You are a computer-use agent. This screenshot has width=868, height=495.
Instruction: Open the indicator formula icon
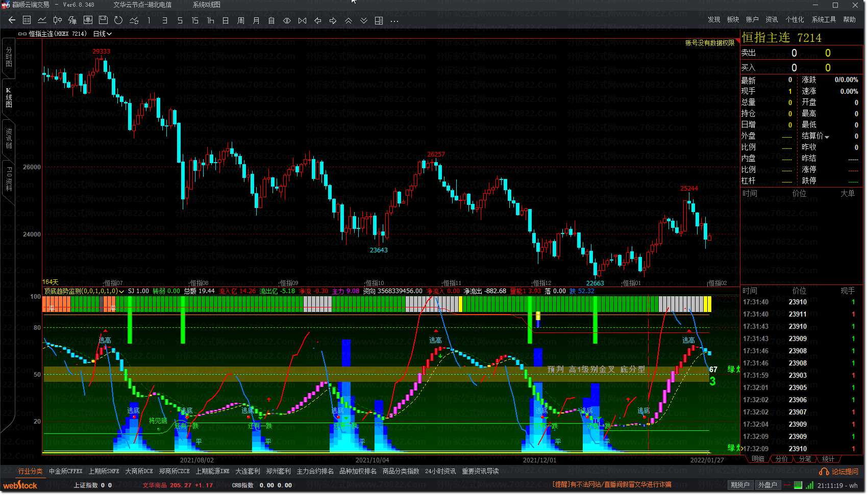72,20
